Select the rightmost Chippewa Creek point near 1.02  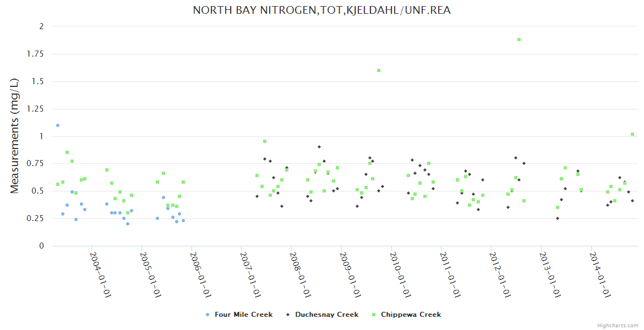[x=632, y=134]
